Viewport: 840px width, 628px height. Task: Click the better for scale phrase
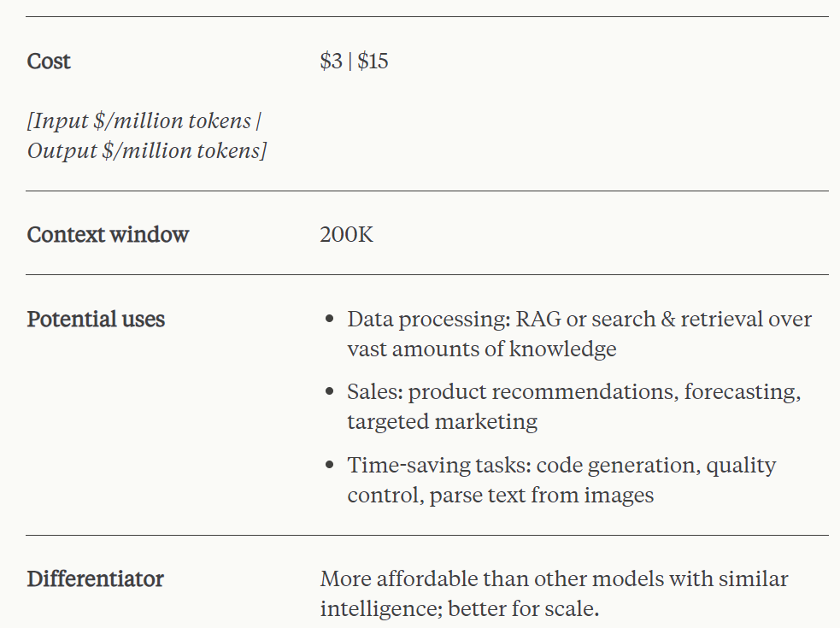[x=548, y=609]
